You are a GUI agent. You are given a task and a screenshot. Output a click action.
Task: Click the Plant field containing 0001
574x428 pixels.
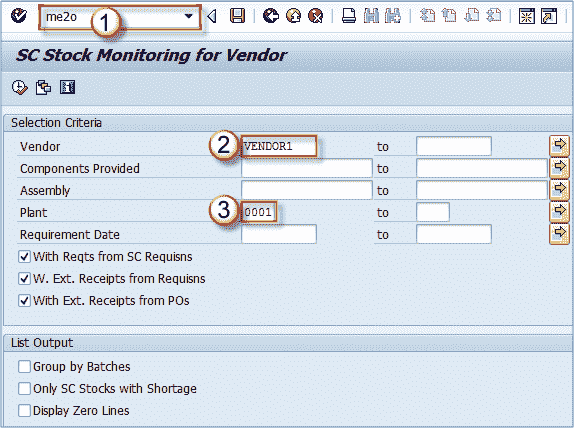click(x=259, y=212)
